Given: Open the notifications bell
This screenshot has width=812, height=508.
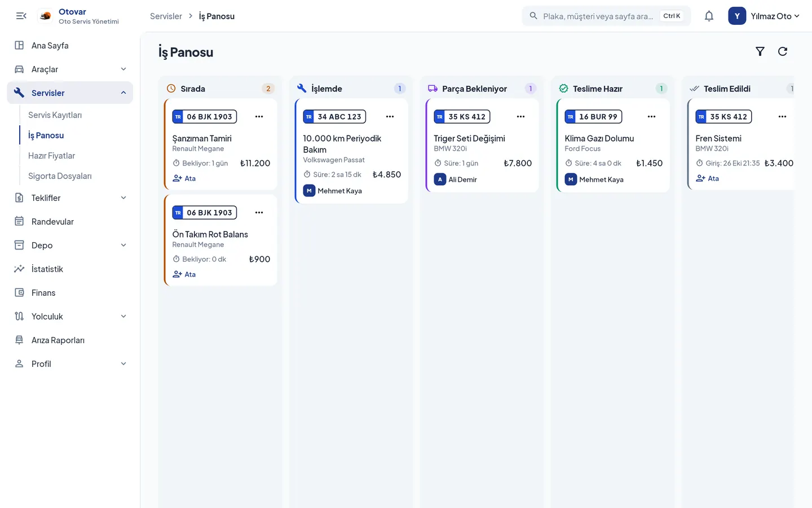Looking at the screenshot, I should [x=709, y=16].
